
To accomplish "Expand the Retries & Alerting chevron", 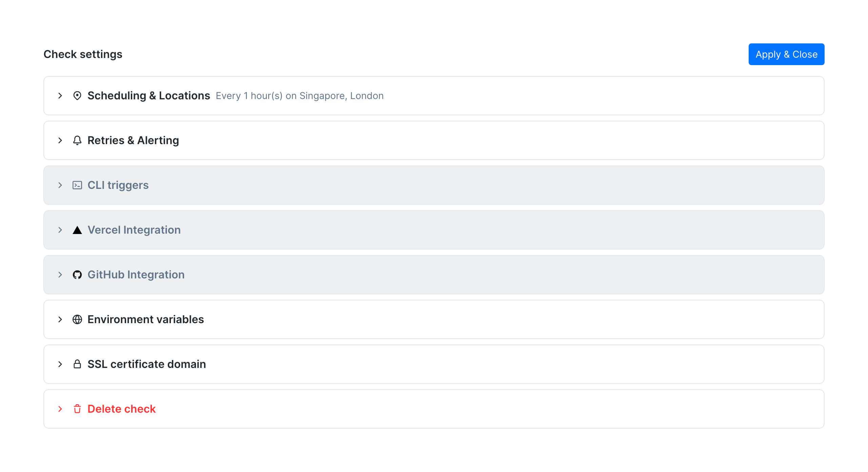I will click(60, 140).
